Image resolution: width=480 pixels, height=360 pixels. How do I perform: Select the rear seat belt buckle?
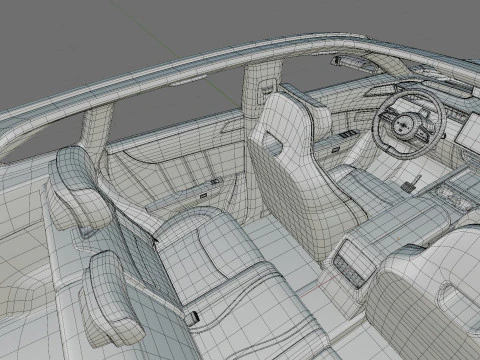[192, 318]
